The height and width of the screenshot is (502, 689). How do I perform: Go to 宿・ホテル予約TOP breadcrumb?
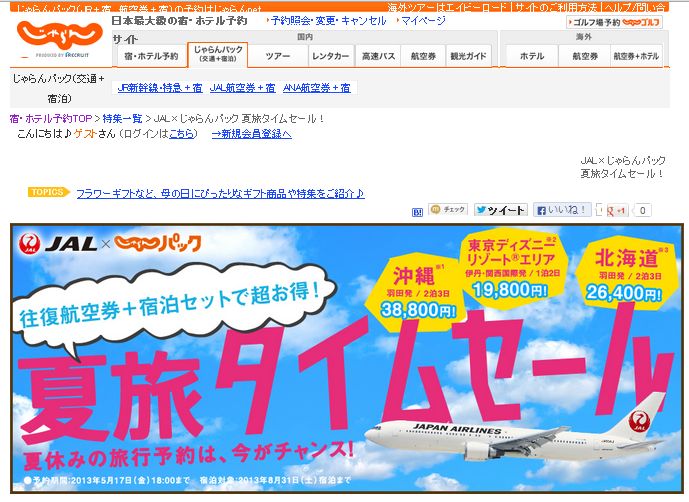(51, 119)
